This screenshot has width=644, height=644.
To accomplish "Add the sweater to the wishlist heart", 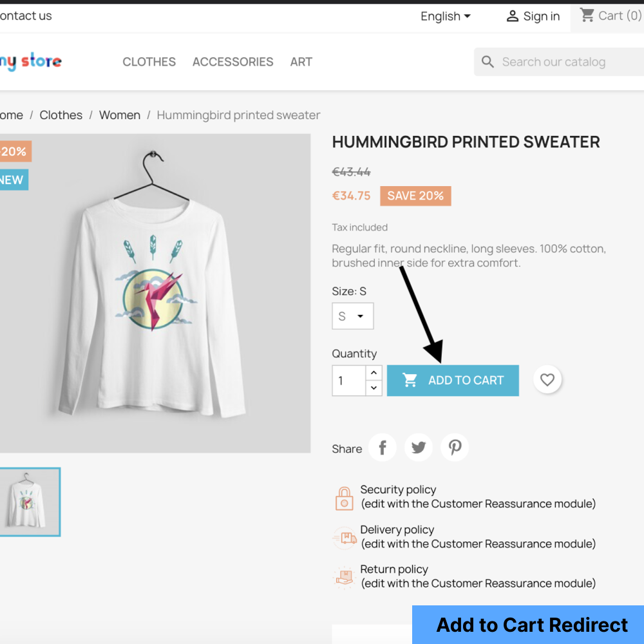I will 547,380.
